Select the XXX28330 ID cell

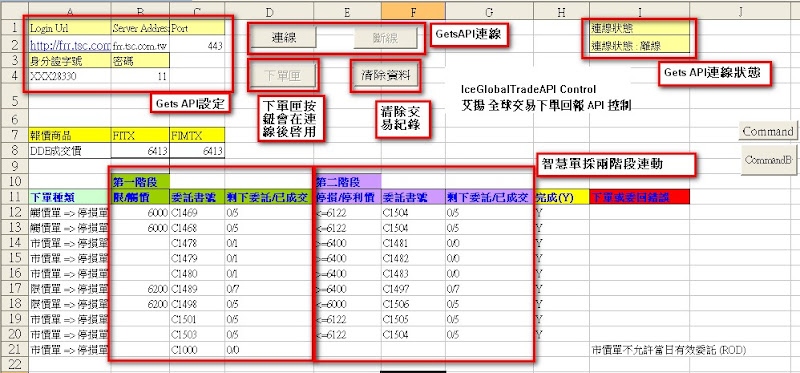point(70,77)
